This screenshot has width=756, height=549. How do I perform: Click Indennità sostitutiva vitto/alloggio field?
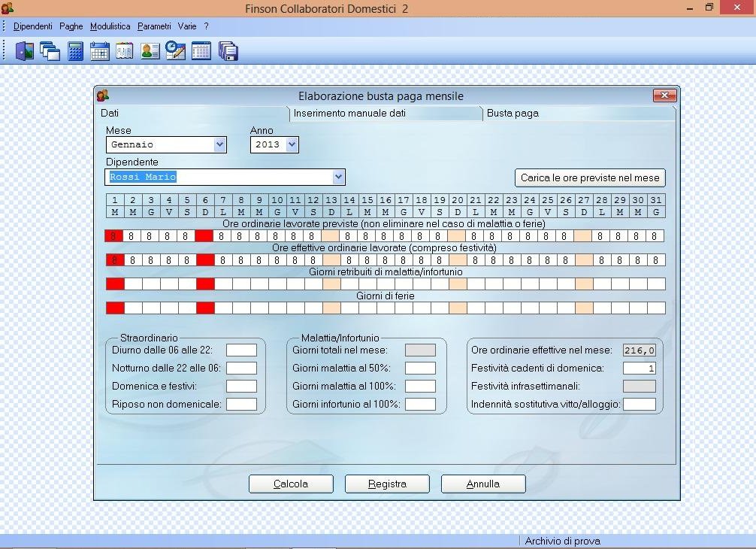[640, 405]
